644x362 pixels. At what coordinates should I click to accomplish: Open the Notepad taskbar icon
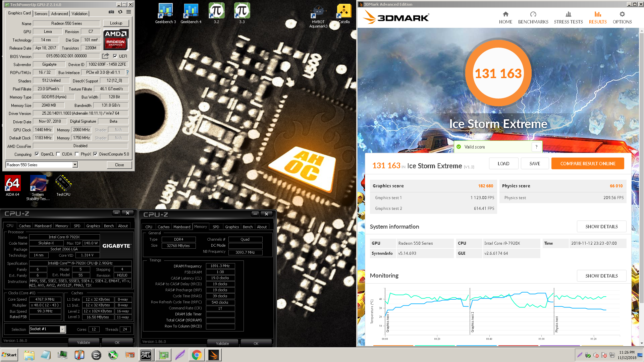tap(46, 355)
